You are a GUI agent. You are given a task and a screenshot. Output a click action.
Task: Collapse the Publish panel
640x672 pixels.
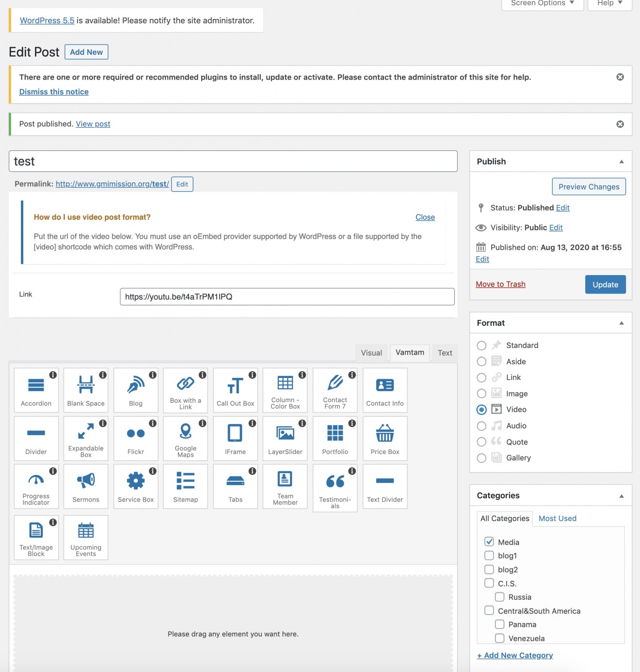[621, 162]
